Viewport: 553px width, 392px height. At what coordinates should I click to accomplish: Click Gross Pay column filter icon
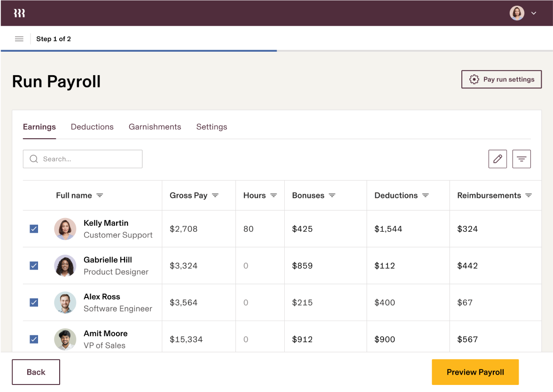click(215, 196)
